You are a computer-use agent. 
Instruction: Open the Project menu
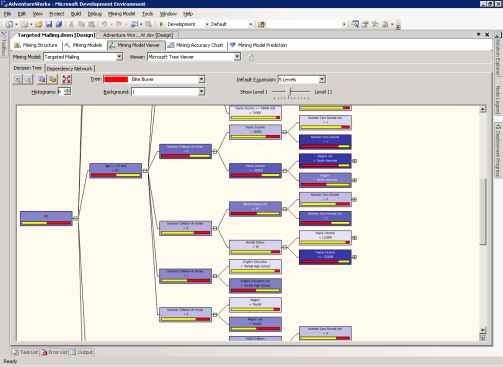coord(56,14)
